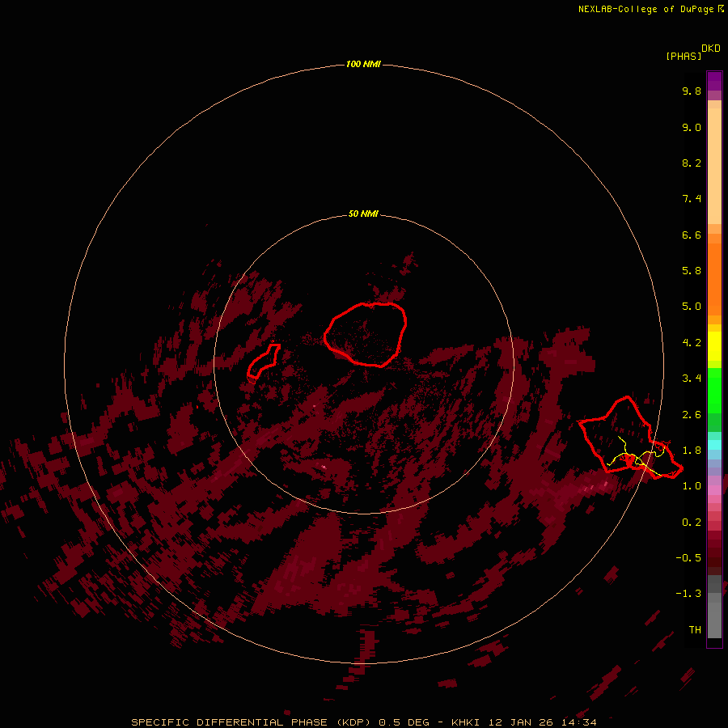Click the 1.8 scale value
This screenshot has height=728, width=728.
[x=692, y=451]
